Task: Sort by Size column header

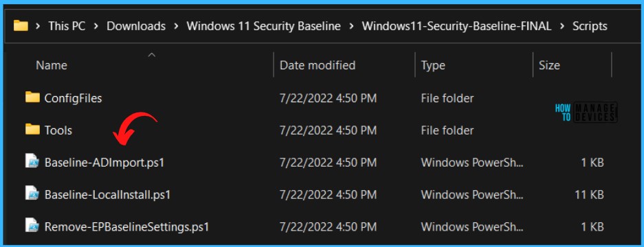Action: point(549,65)
